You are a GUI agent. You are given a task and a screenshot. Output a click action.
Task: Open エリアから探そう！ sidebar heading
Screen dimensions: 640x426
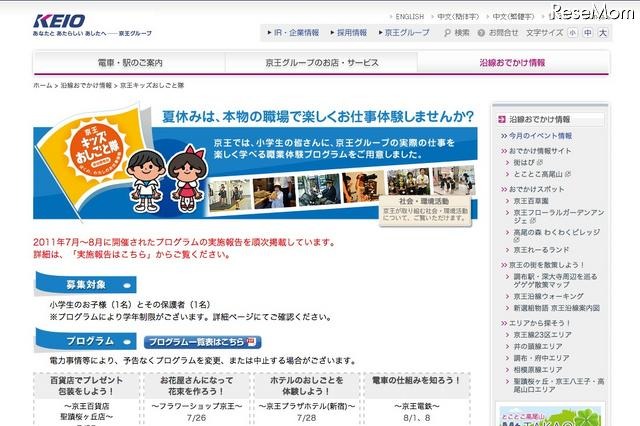tap(540, 323)
